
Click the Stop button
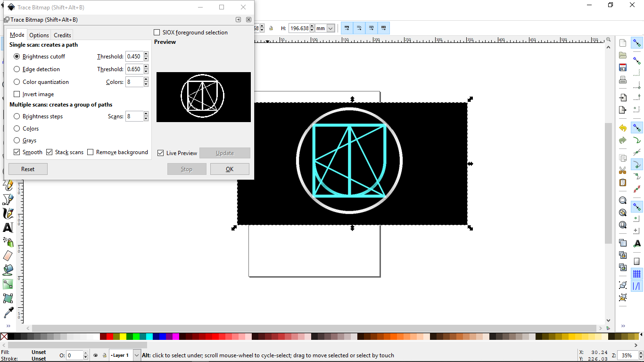[x=187, y=169]
